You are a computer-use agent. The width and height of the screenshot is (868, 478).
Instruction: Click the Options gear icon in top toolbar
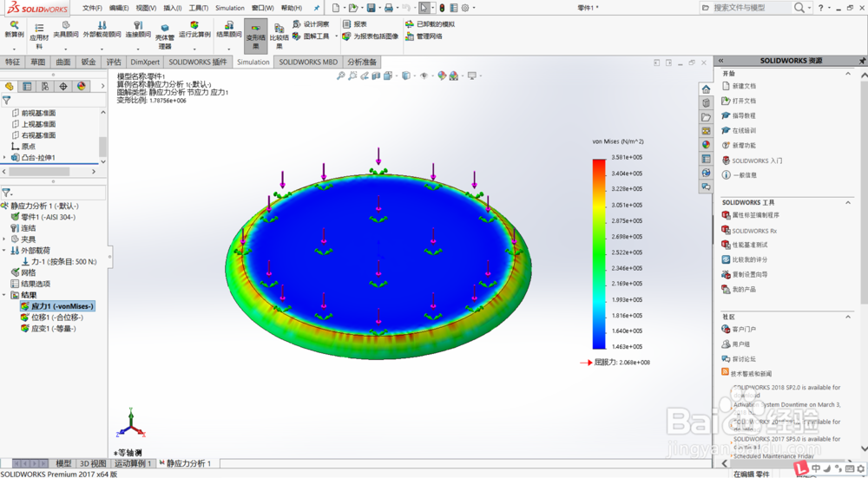pos(465,8)
